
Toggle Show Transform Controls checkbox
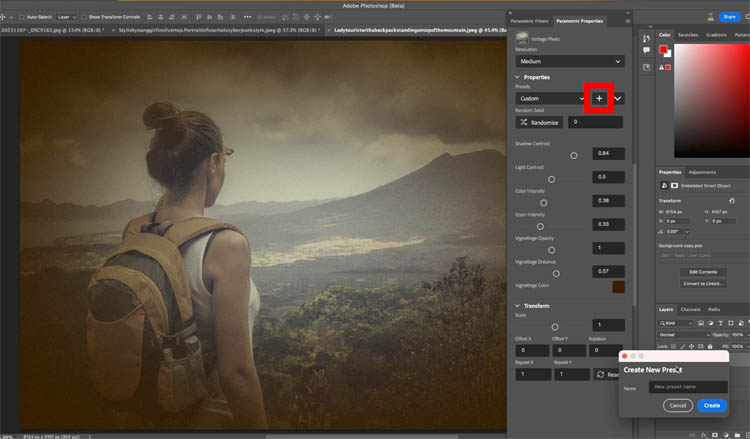point(83,17)
